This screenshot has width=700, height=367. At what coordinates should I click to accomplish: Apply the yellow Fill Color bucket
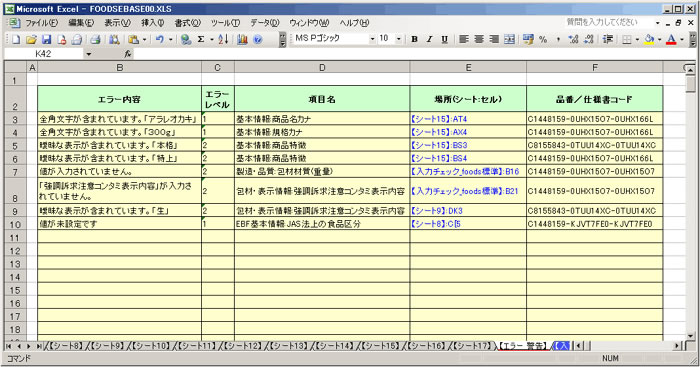coord(649,39)
